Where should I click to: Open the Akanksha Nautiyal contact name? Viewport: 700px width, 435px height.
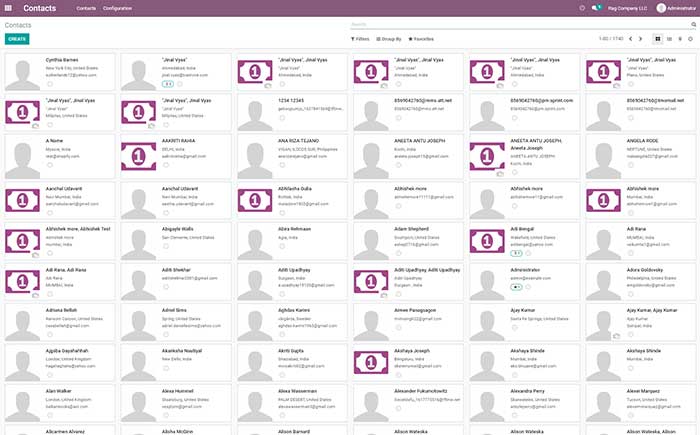tap(182, 351)
